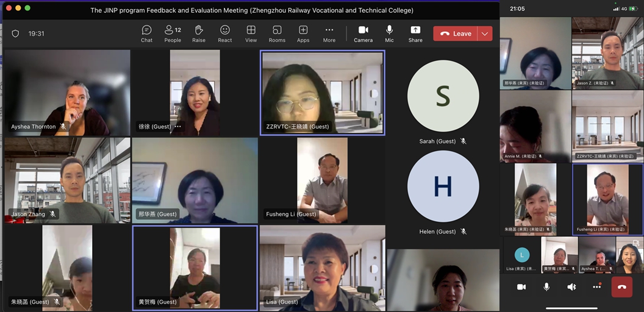The image size is (644, 312).
Task: Open the three-dot options on 徐徐's tile
Action: coord(178,127)
